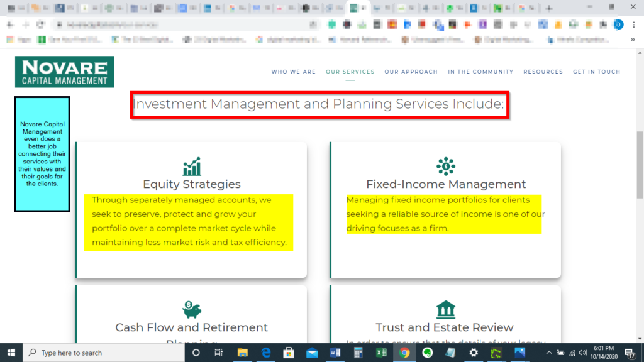
Task: Click the piggy bank icon
Action: click(x=192, y=309)
